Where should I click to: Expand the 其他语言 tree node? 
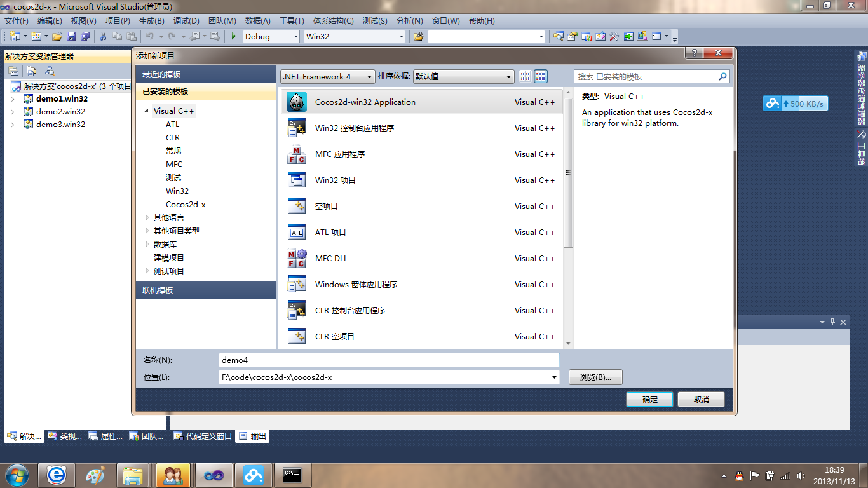click(x=147, y=217)
